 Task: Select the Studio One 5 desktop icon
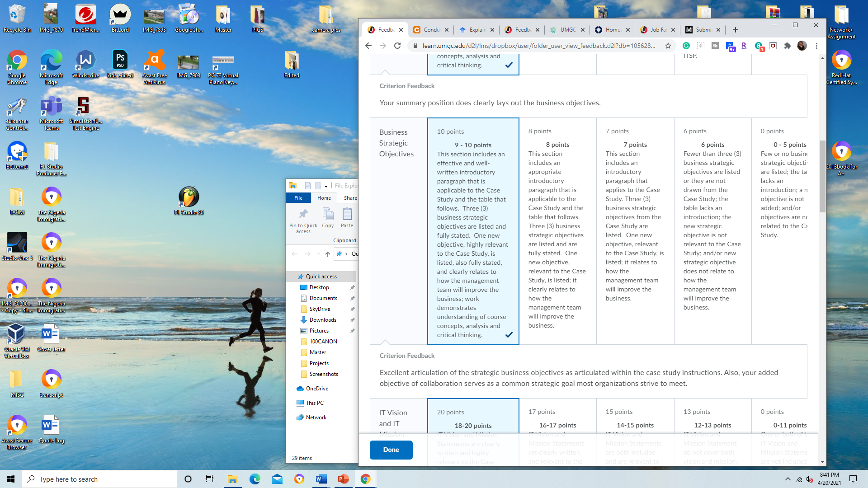coord(17,247)
